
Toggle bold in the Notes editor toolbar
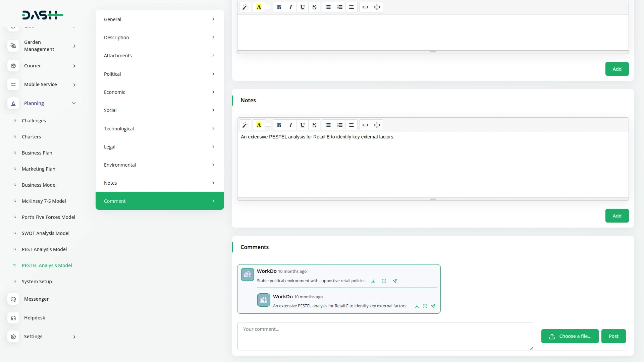(x=279, y=125)
